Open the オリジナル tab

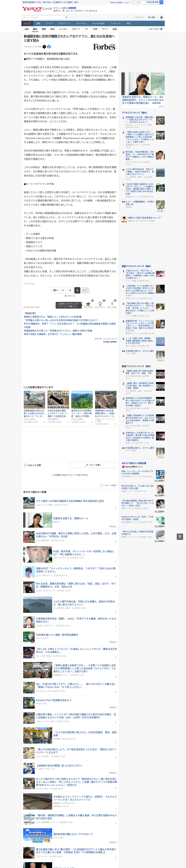click(81, 24)
